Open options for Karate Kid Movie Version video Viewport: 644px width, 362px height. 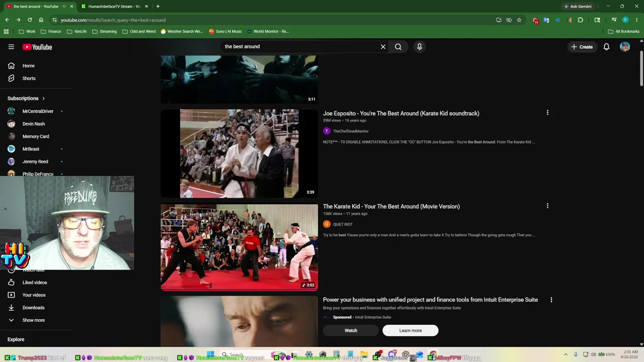click(x=547, y=206)
